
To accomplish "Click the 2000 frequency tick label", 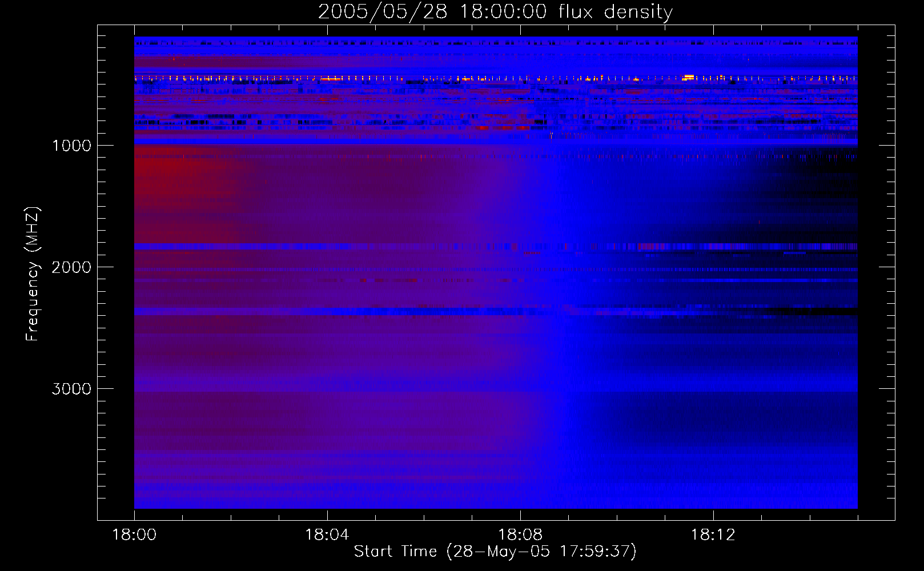I will pos(71,267).
